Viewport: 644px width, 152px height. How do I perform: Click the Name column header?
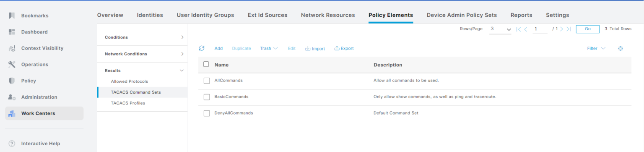pos(221,65)
